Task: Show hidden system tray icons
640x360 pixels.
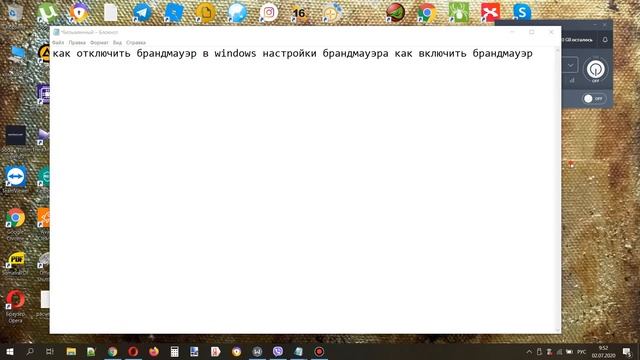Action: [x=529, y=351]
